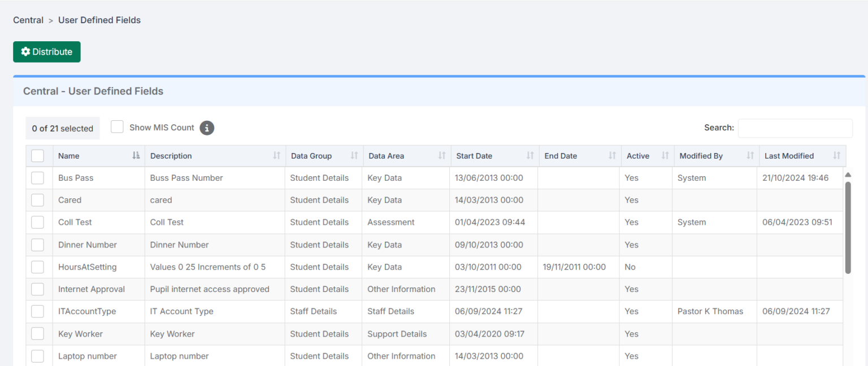Image resolution: width=868 pixels, height=366 pixels.
Task: Open the Show MIS Count info tooltip icon
Action: tap(207, 128)
